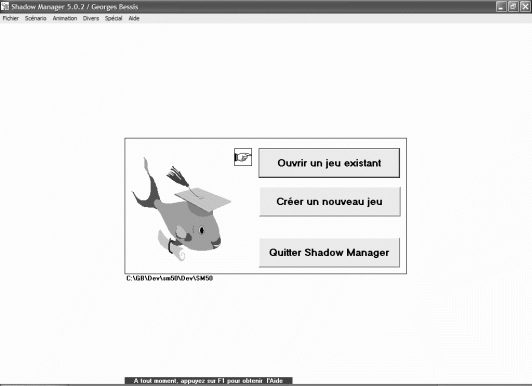Restore down the Shadow Manager window
Viewport: 532px width, 386px height.
(x=513, y=6)
